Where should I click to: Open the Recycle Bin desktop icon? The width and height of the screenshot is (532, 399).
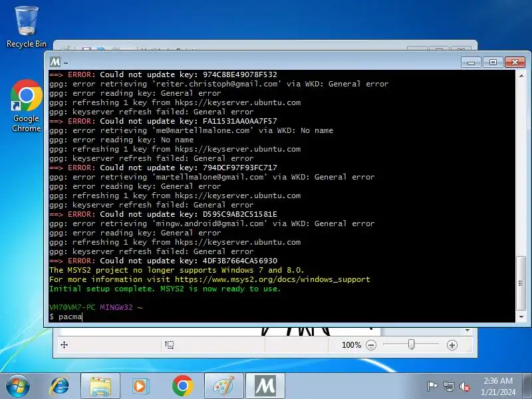coord(26,27)
